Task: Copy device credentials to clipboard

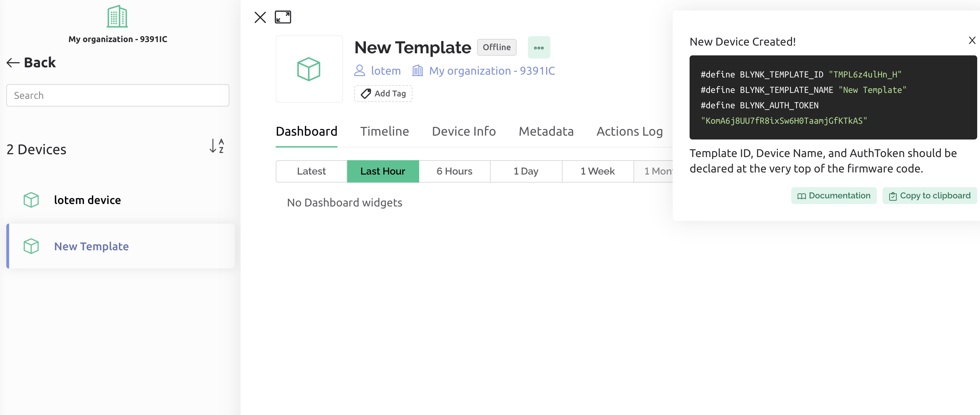Action: (x=929, y=196)
